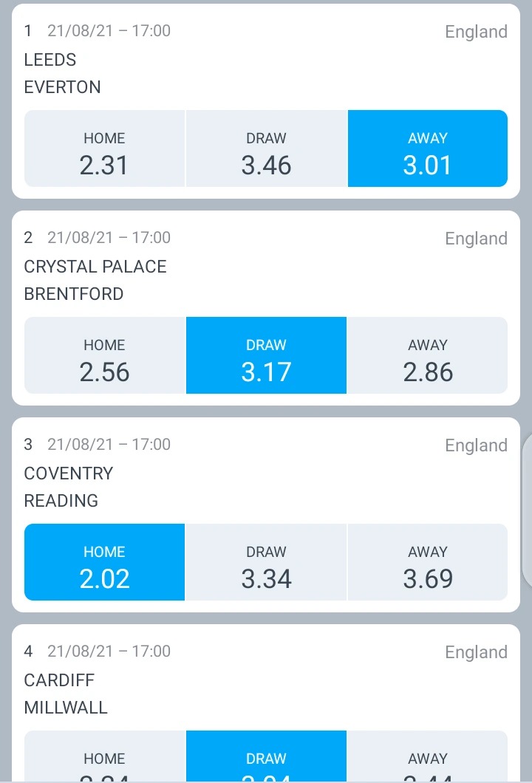Click England label on match 3
The width and height of the screenshot is (532, 783).
476,445
